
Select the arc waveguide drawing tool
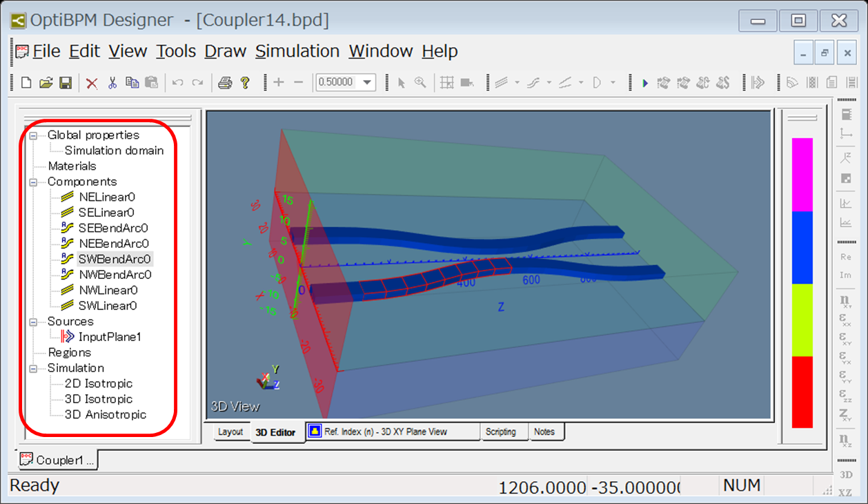coord(534,83)
